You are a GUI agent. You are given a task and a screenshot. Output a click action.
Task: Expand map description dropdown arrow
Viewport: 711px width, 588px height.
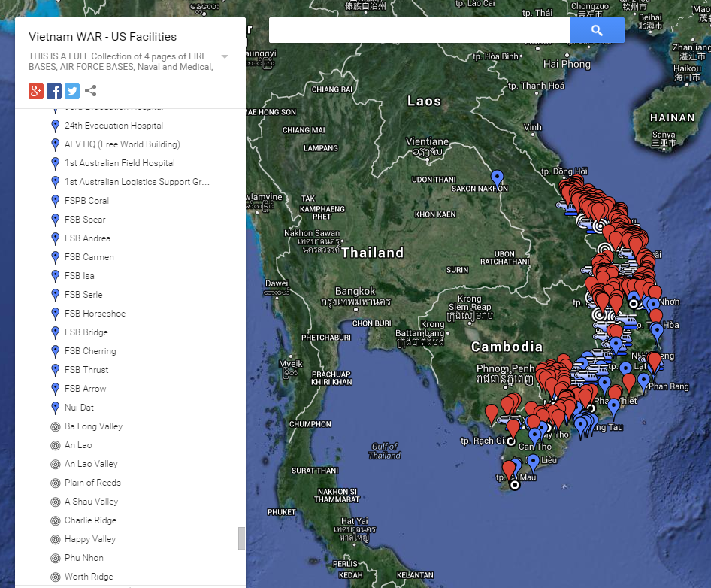(x=225, y=57)
